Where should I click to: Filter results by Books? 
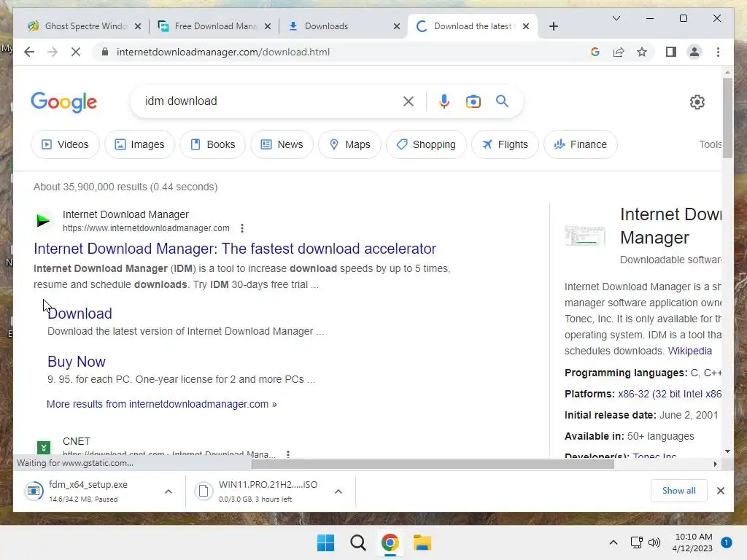[212, 144]
